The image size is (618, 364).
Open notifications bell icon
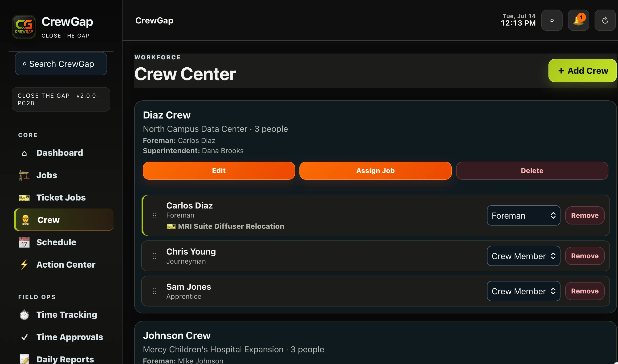(x=578, y=21)
